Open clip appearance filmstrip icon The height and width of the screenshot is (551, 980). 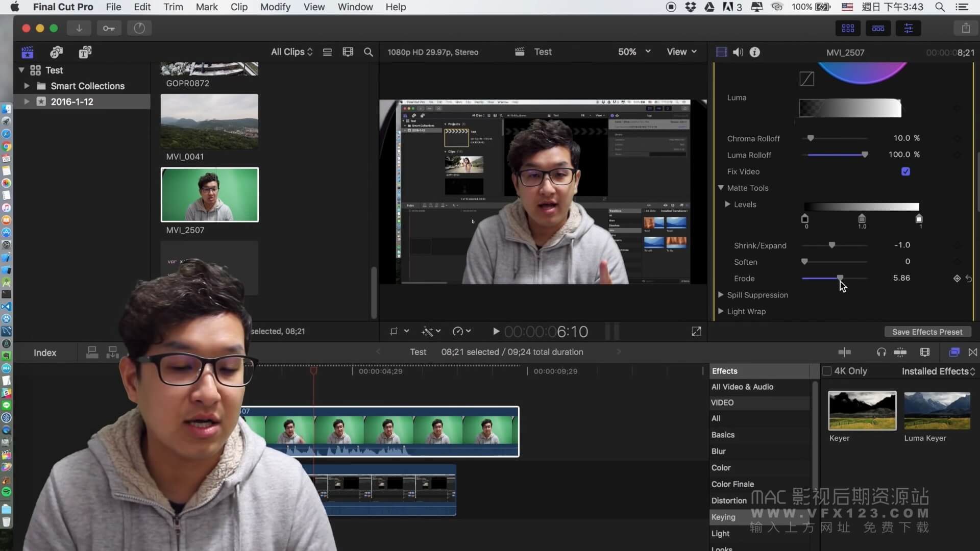click(348, 52)
